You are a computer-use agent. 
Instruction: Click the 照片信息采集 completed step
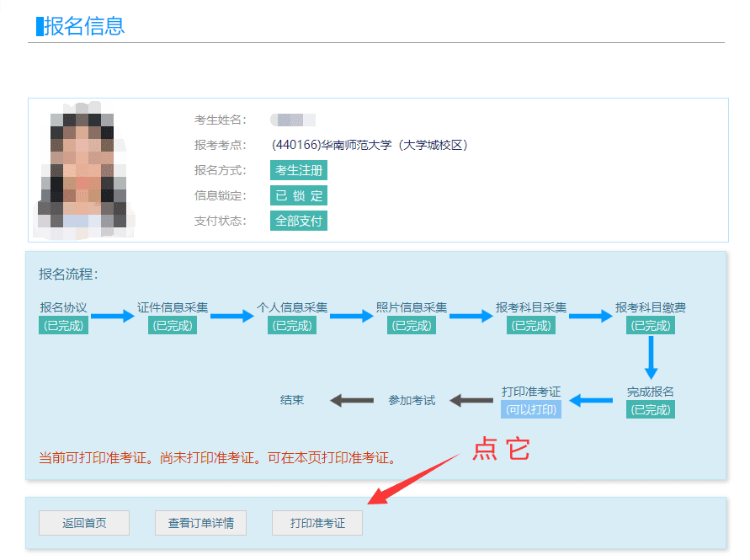click(x=411, y=315)
